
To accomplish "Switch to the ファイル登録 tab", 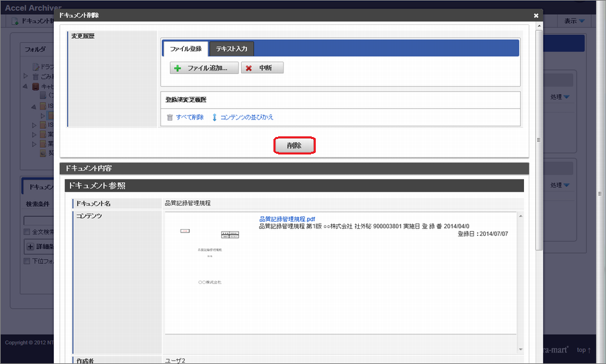I will pyautogui.click(x=185, y=48).
